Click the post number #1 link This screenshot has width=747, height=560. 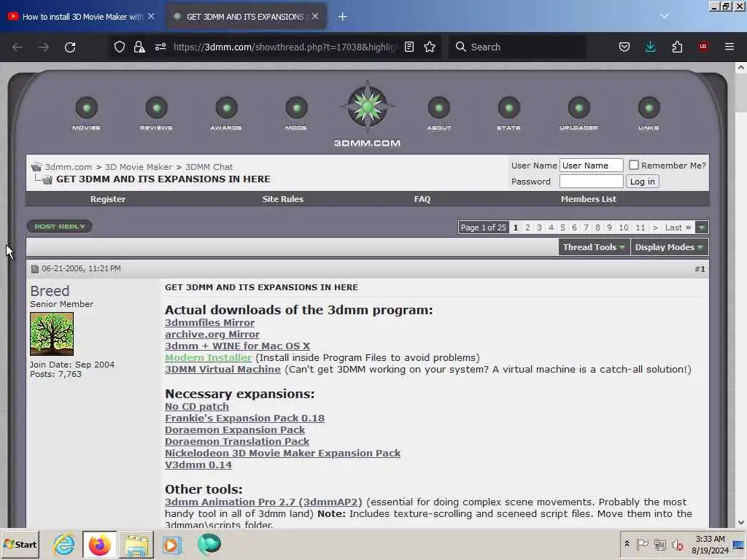point(700,269)
